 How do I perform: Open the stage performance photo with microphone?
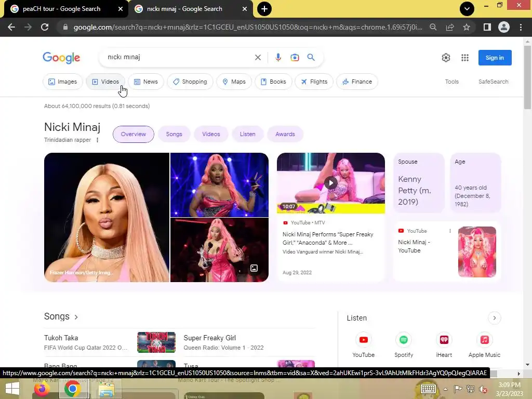219,184
